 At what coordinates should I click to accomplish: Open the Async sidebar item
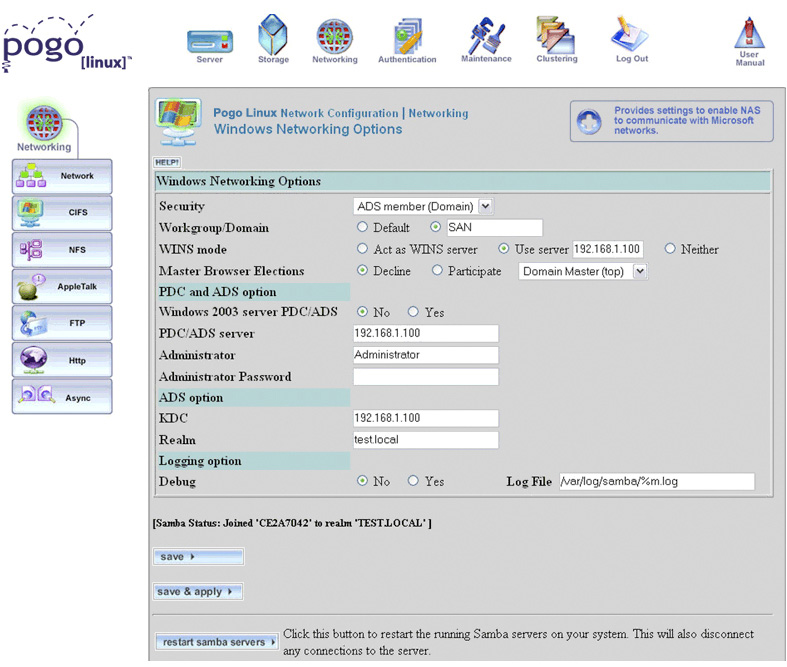coord(62,397)
